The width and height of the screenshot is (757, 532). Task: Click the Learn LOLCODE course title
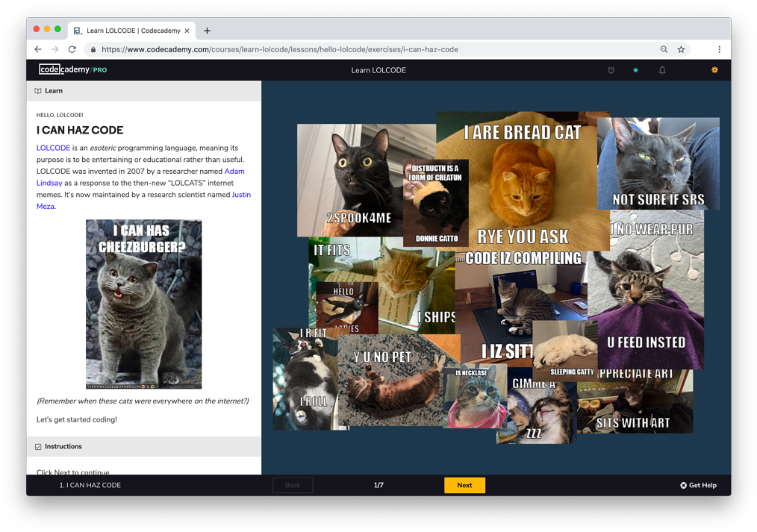(x=378, y=70)
